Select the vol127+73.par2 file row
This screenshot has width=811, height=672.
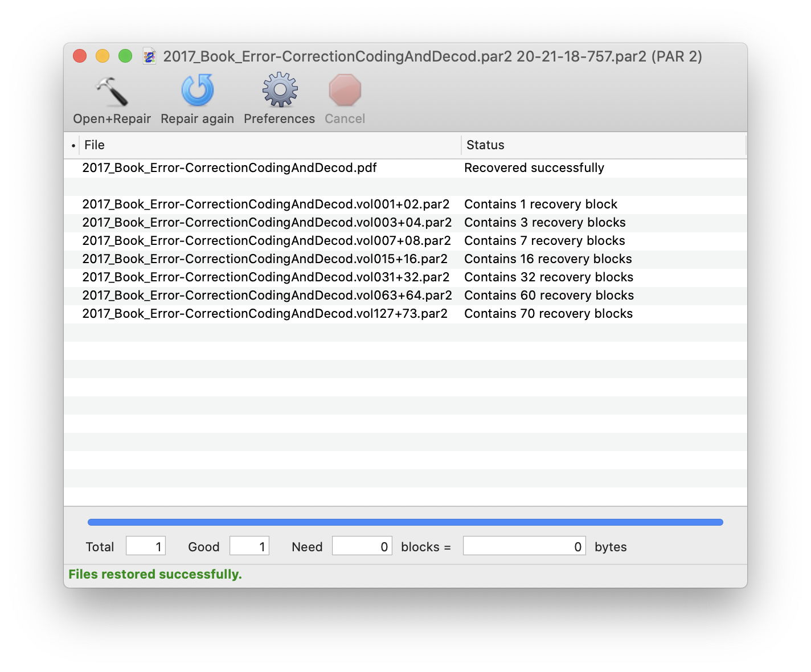click(x=265, y=314)
